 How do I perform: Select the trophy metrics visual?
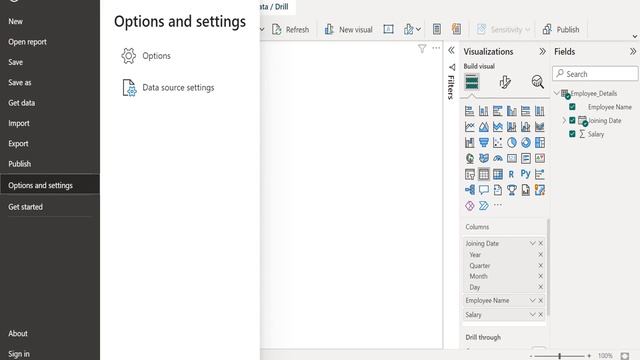coord(512,190)
